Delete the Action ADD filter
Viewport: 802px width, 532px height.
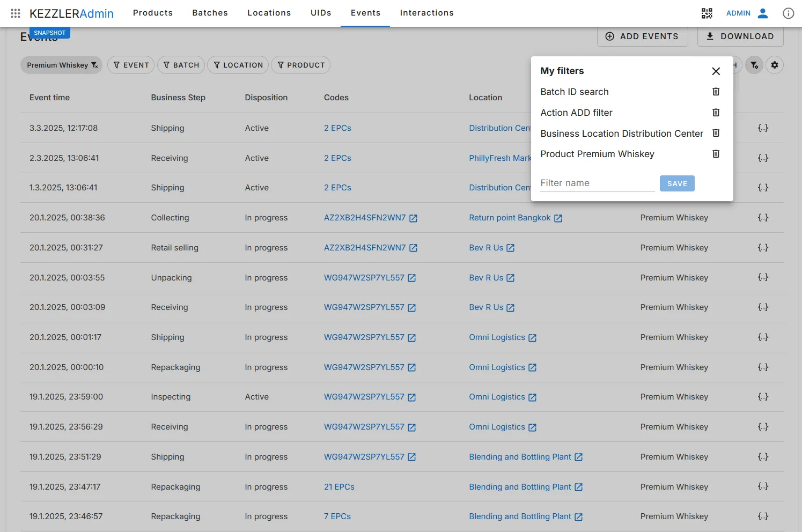(716, 113)
